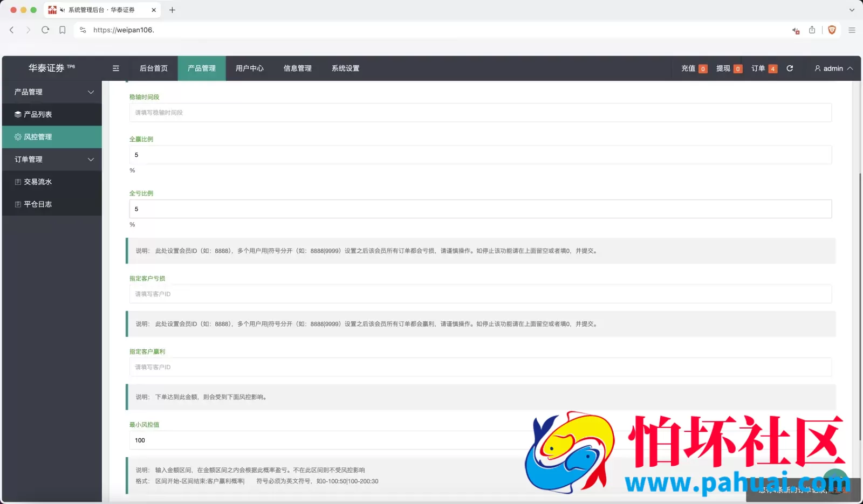863x504 pixels.
Task: Focus the 指定客户赢利 input field
Action: point(481,367)
